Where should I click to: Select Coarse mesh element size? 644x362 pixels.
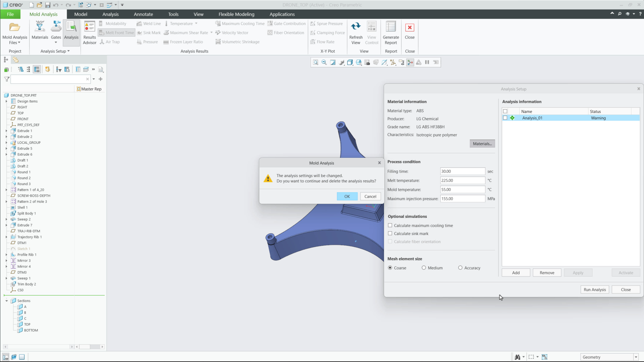pos(390,268)
